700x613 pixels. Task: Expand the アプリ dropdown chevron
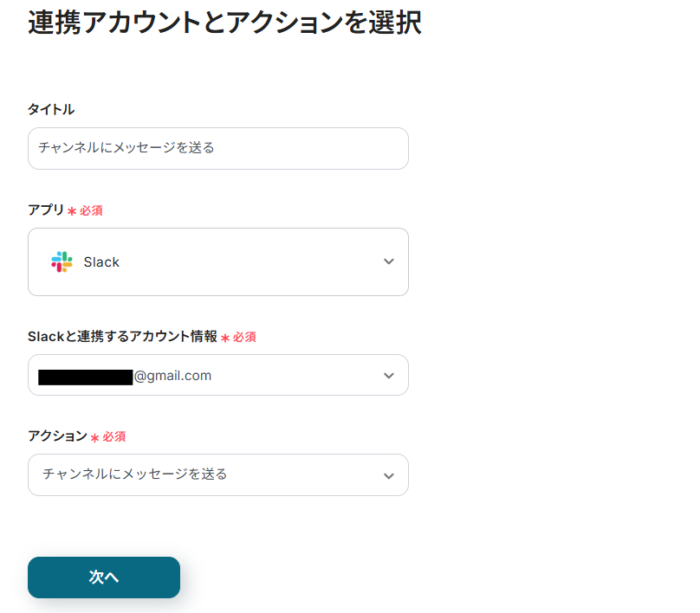click(389, 261)
